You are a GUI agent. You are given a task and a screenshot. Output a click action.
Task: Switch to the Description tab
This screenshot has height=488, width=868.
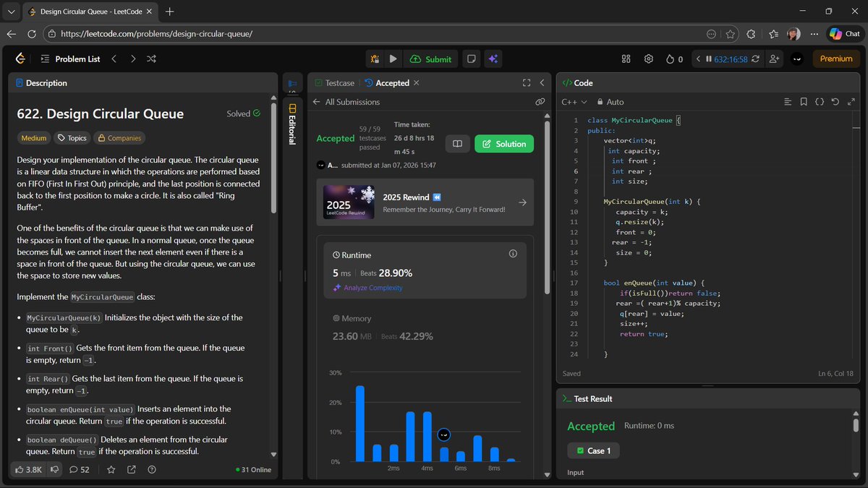point(41,83)
